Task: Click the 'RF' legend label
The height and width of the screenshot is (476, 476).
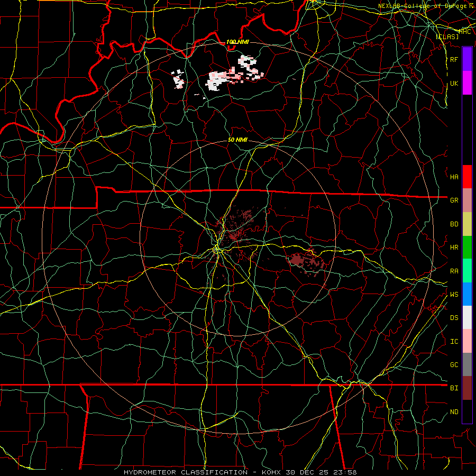Action: coord(454,59)
